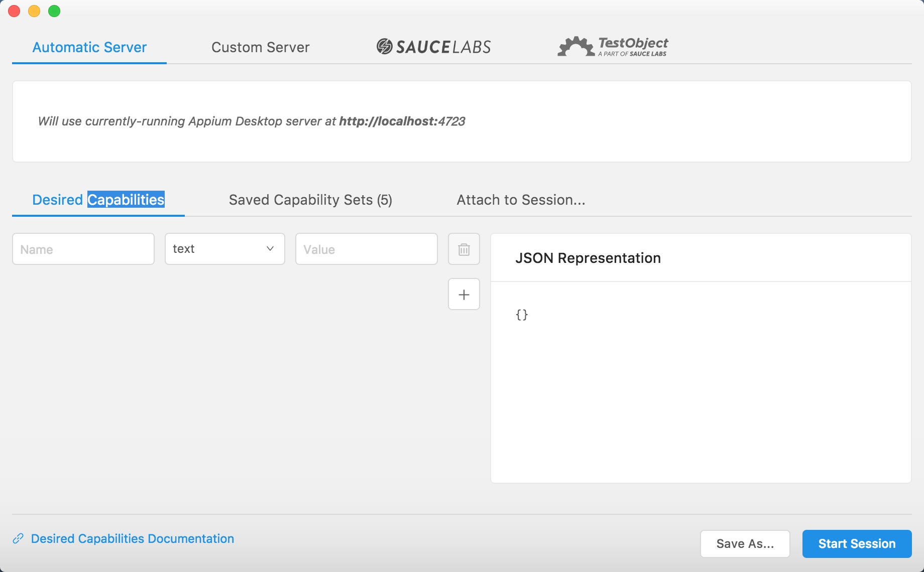Click the chain link icon beside documentation
This screenshot has width=924, height=572.
(x=18, y=538)
